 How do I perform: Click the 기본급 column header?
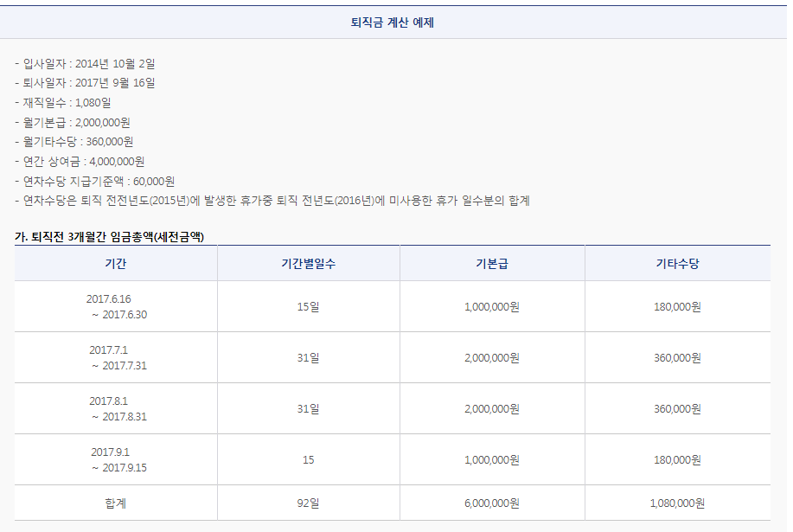click(x=492, y=264)
